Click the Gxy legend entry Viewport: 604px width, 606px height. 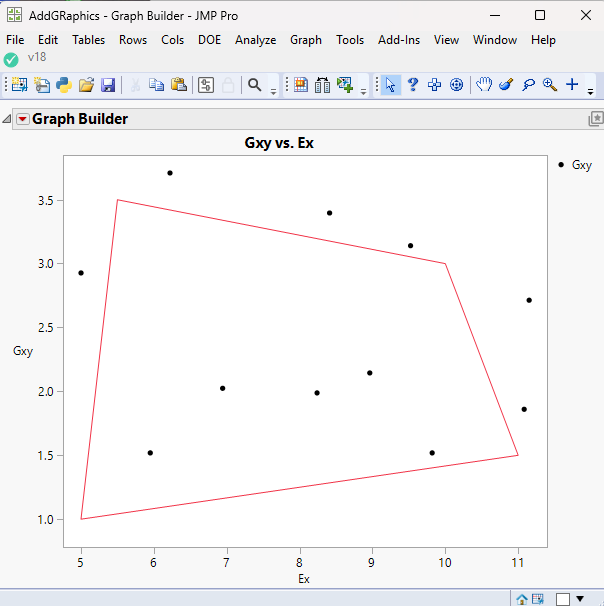pos(575,165)
